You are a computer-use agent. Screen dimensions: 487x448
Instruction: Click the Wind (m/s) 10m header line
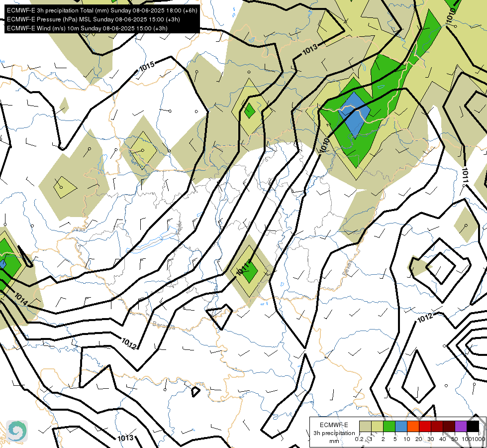[87, 28]
